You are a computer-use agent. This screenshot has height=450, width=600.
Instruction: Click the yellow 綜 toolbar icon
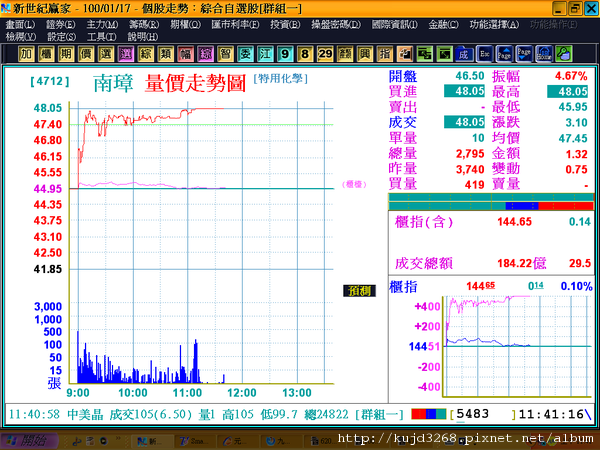(x=145, y=54)
